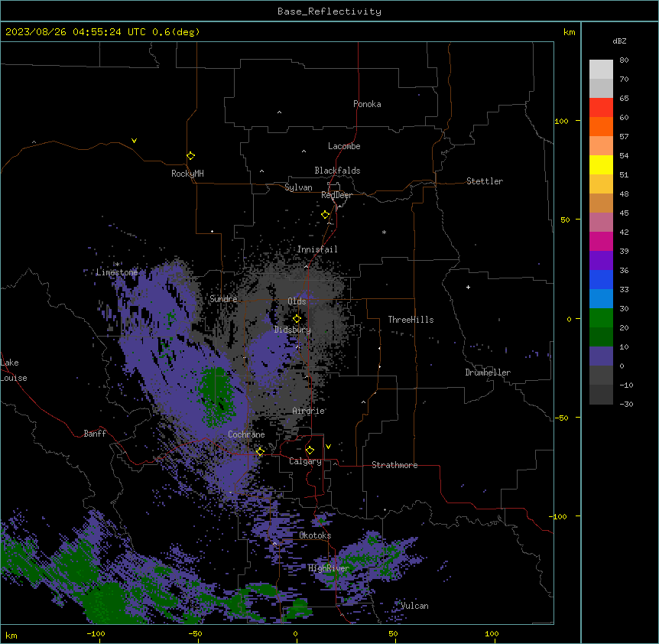Image resolution: width=659 pixels, height=644 pixels.
Task: Click the Cochrane town label
Action: pyautogui.click(x=246, y=434)
